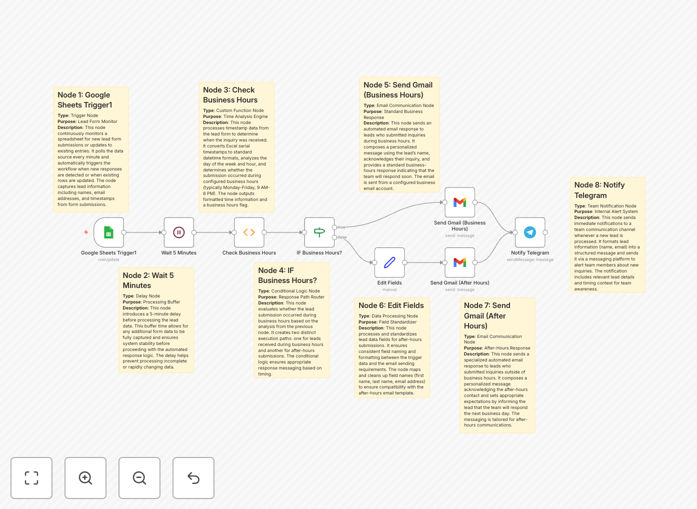Open the Send Gmail (After Hours) node
Image resolution: width=697 pixels, height=509 pixels.
point(460,262)
